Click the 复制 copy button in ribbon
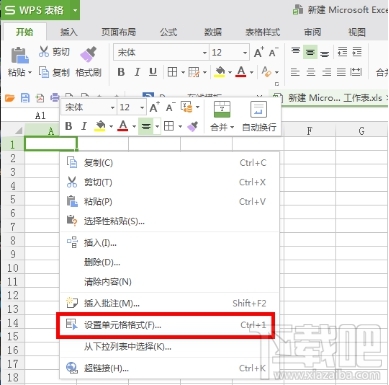This screenshot has width=389, height=385. (54, 72)
